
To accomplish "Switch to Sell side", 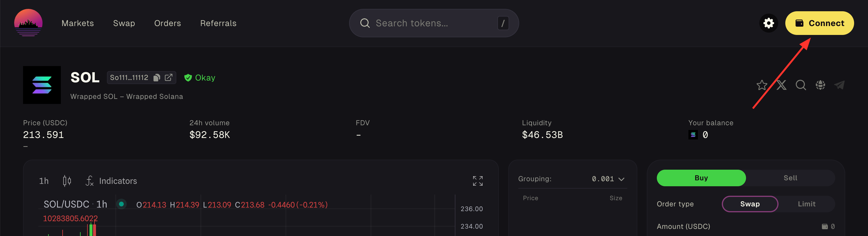I will (790, 178).
